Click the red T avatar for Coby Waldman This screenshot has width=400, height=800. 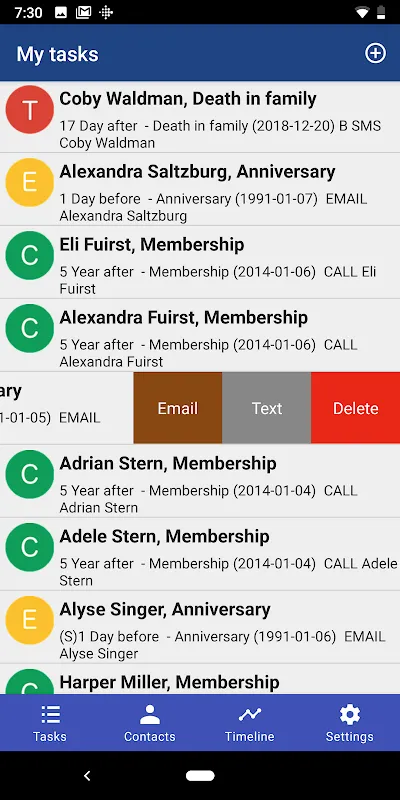(30, 110)
